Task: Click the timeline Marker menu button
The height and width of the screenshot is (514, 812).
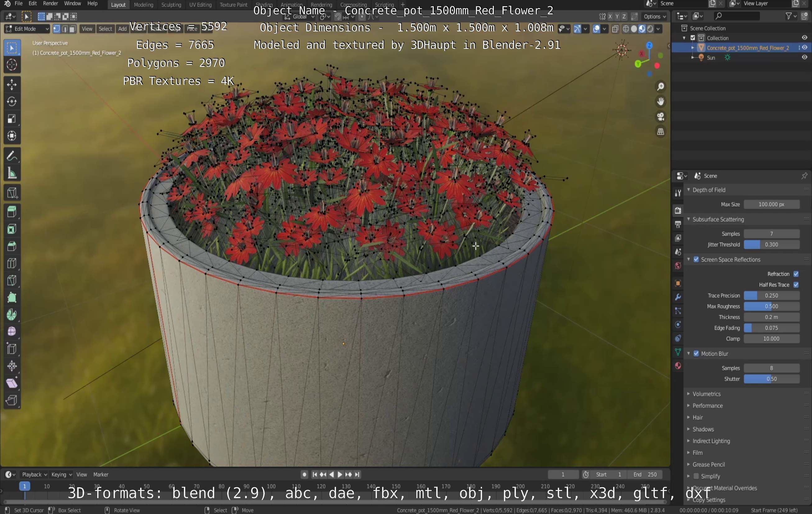Action: tap(100, 475)
